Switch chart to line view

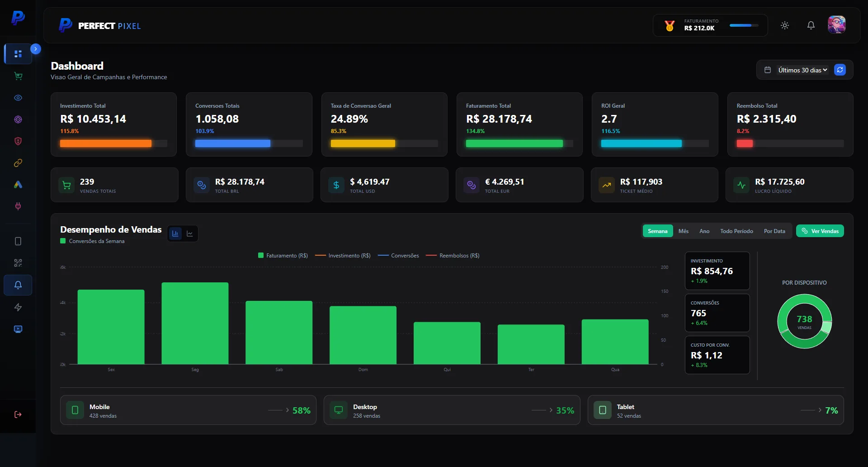pyautogui.click(x=190, y=233)
